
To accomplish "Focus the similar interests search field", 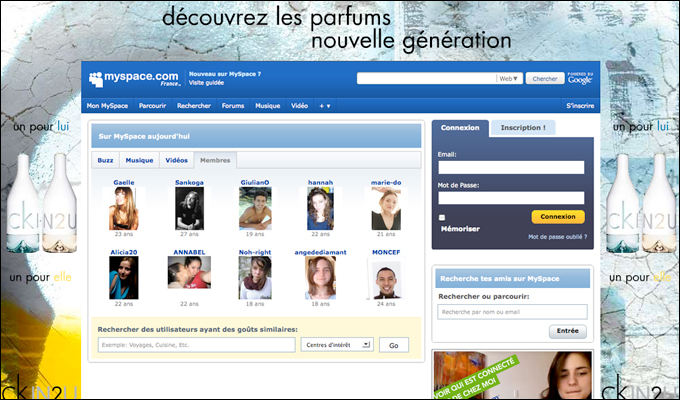I will (x=196, y=345).
